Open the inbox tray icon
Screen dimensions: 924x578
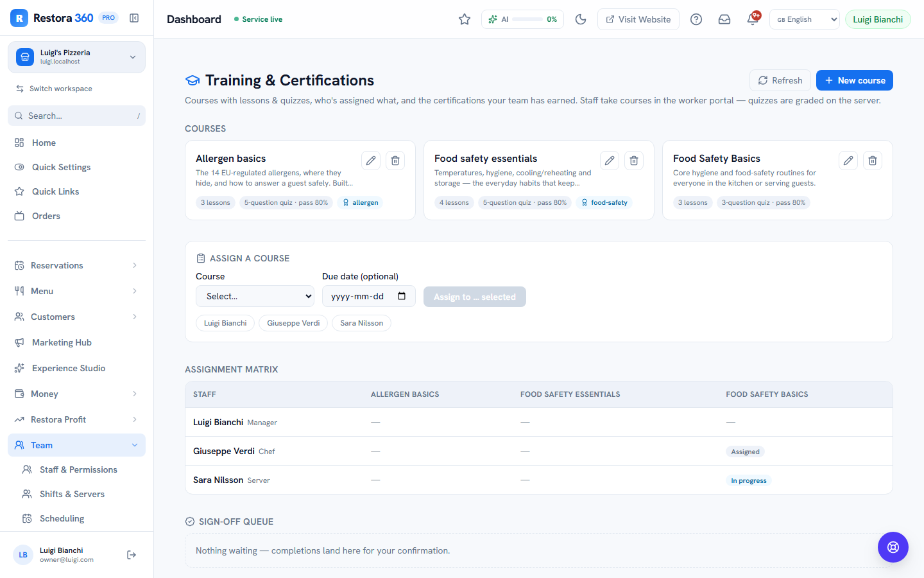pos(724,19)
